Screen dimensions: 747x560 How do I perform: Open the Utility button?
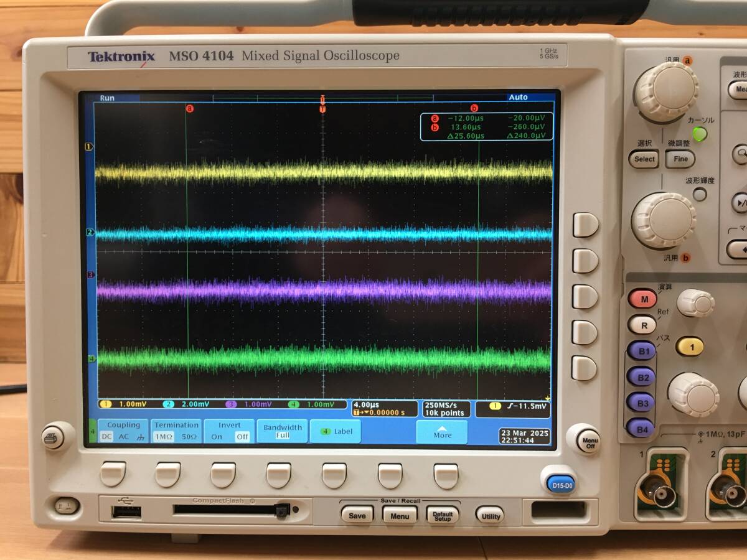490,516
